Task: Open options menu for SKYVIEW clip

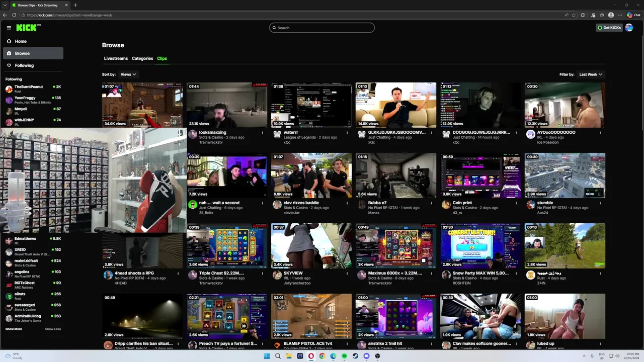Action: click(x=347, y=274)
